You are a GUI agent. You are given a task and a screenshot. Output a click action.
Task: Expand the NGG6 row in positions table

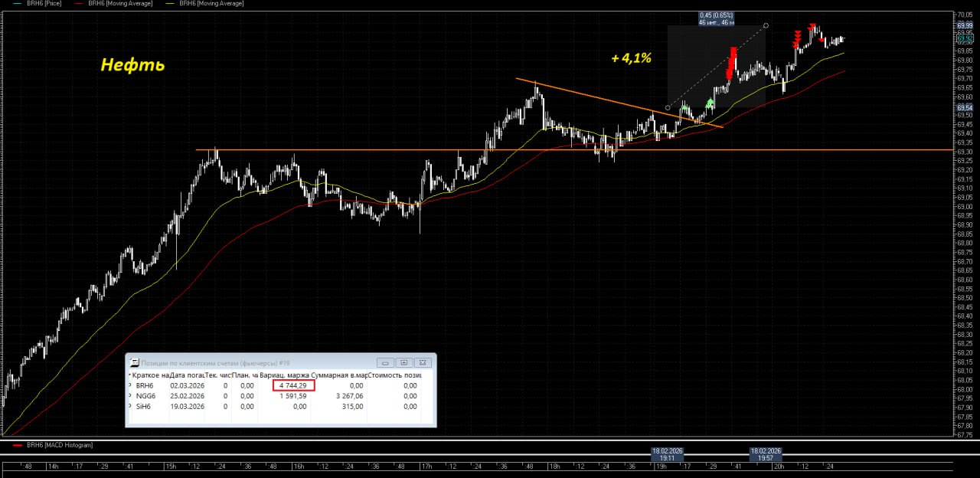coord(129,396)
